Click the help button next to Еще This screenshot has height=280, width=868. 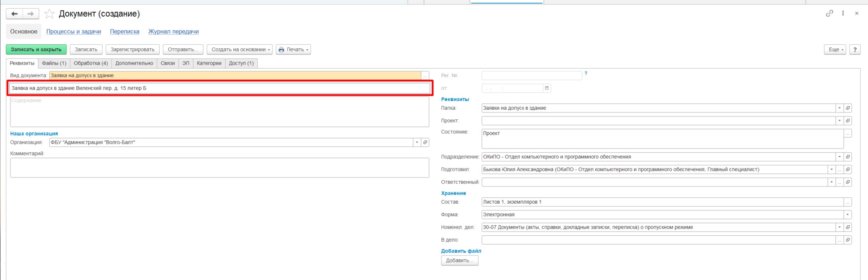point(854,50)
